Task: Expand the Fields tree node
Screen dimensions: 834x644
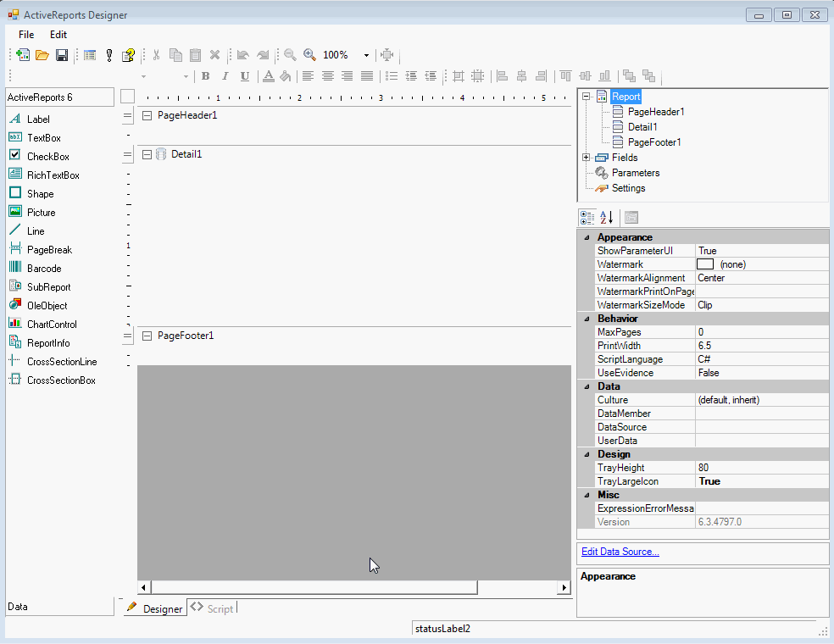Action: [587, 158]
